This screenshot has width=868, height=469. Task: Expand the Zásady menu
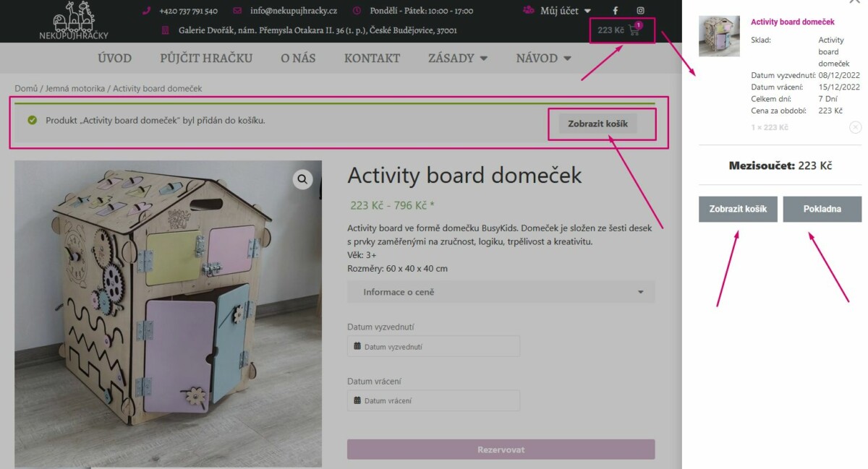pos(457,59)
